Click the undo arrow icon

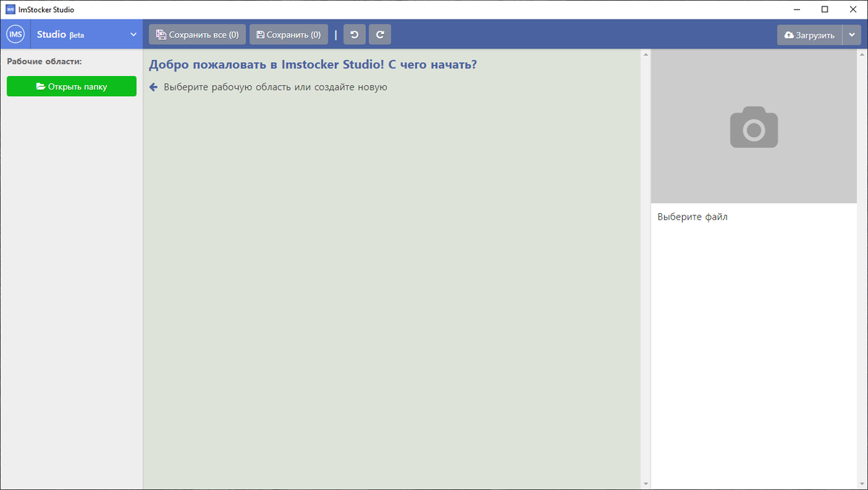click(354, 35)
